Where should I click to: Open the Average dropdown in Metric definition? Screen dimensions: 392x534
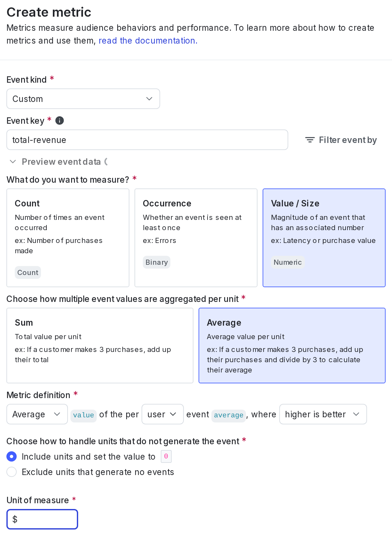37,414
